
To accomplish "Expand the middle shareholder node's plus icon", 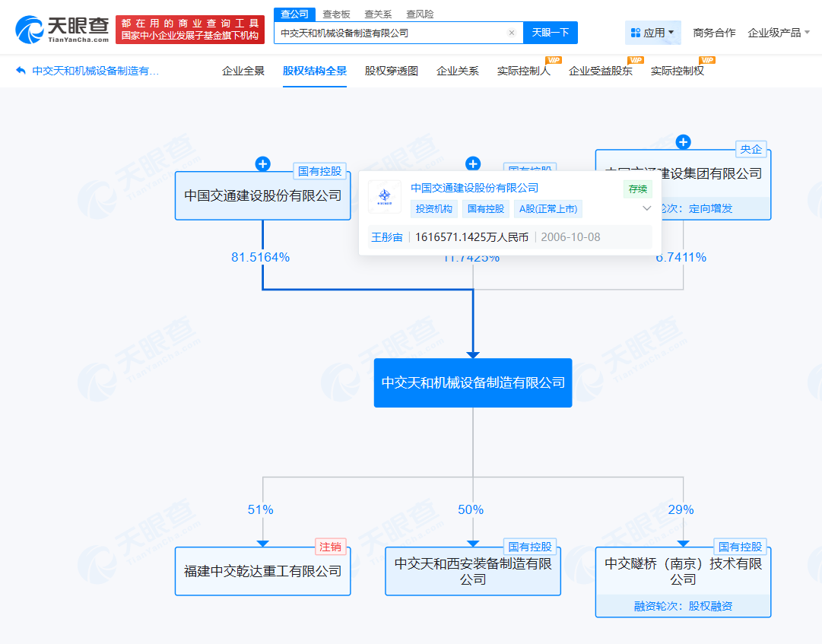I will pos(473,163).
